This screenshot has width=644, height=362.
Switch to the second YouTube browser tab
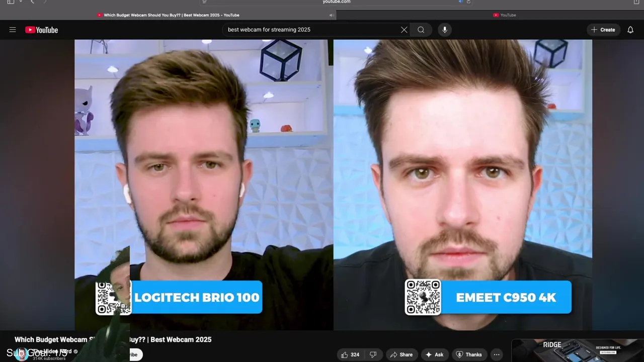tap(505, 15)
